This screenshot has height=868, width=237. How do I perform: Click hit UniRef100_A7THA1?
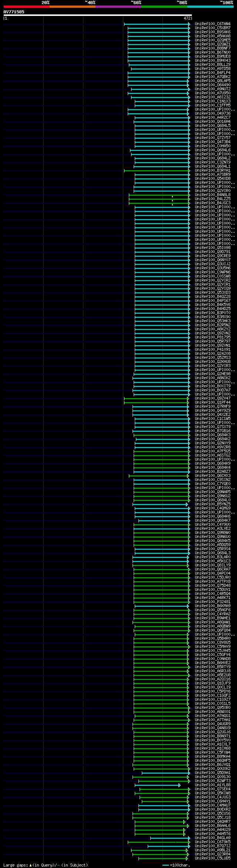(213, 720)
